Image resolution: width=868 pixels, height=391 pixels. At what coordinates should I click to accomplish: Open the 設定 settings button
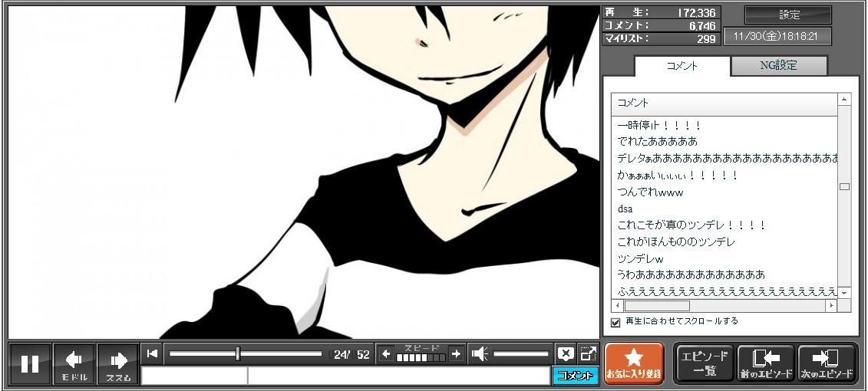[x=788, y=15]
